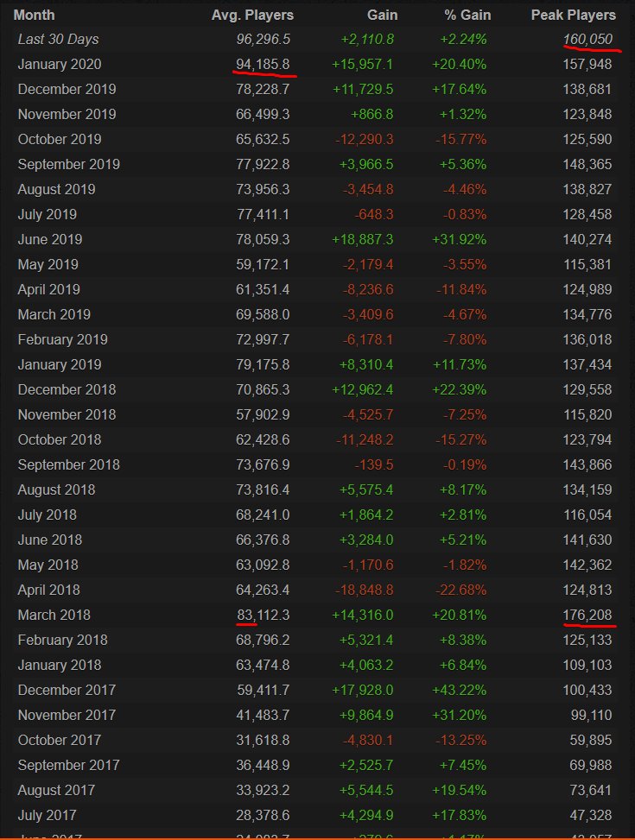Click the % Gain column header
Image resolution: width=635 pixels, height=840 pixels.
(467, 15)
